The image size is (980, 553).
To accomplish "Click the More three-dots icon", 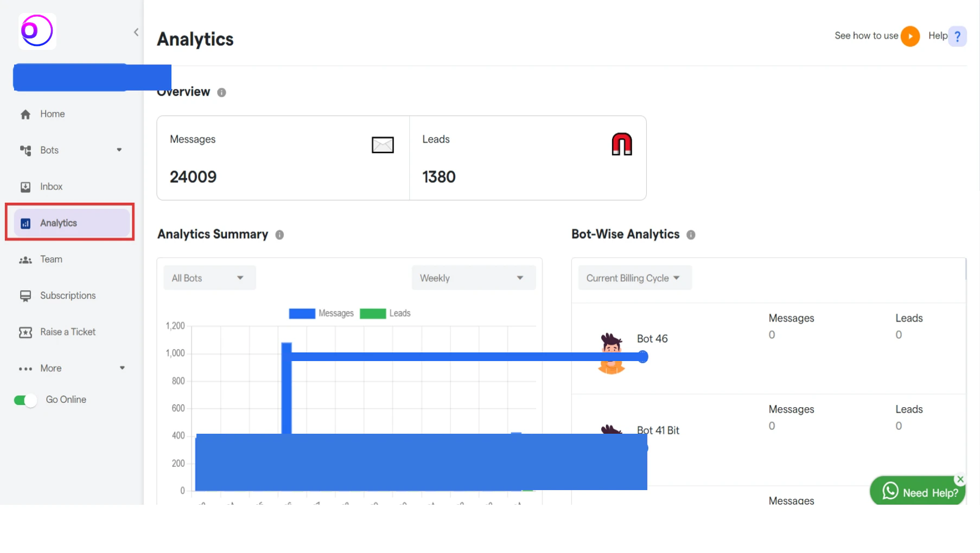I will pyautogui.click(x=26, y=369).
